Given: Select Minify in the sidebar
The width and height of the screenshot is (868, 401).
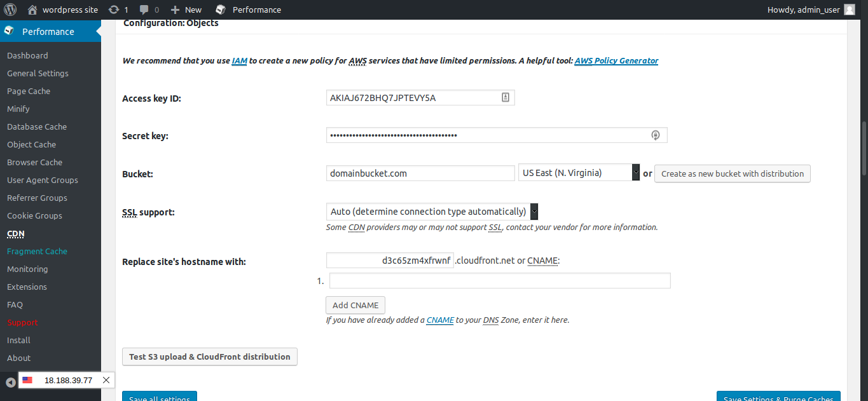Looking at the screenshot, I should 18,109.
